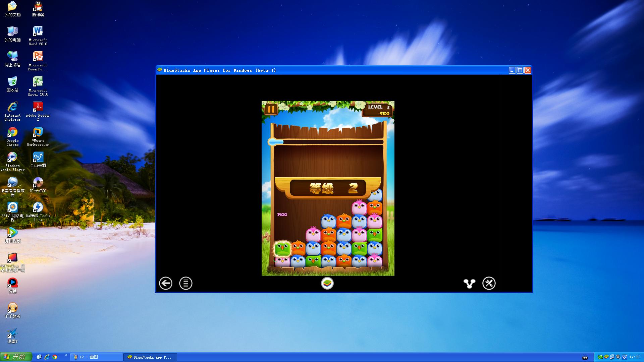Launch Internet Explorer from quick launch
The image size is (644, 362).
(47, 357)
